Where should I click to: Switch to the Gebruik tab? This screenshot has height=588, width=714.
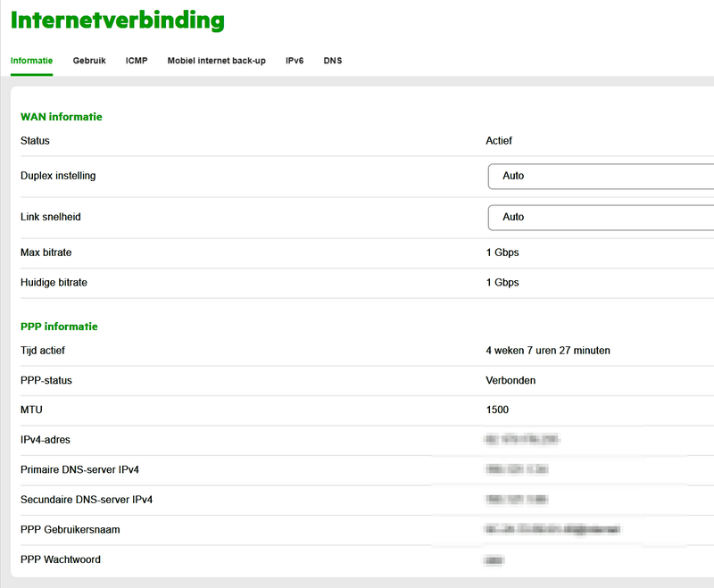pyautogui.click(x=89, y=61)
